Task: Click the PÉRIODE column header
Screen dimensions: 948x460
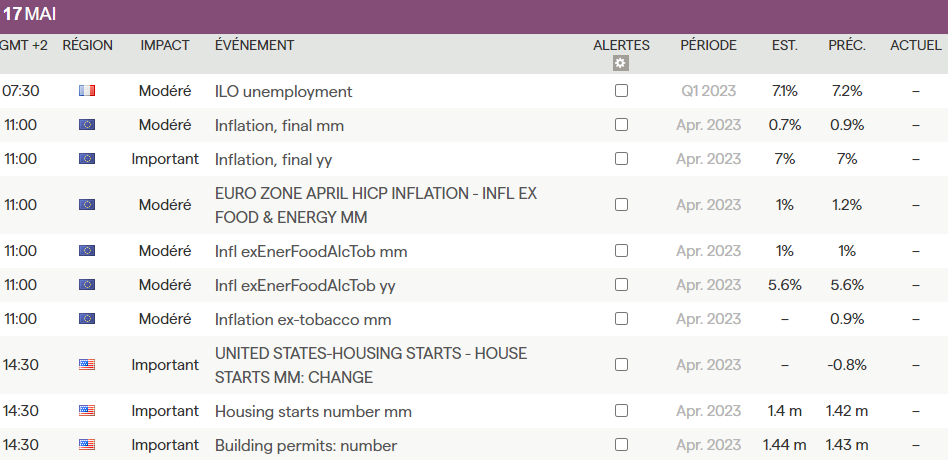Action: click(x=708, y=45)
